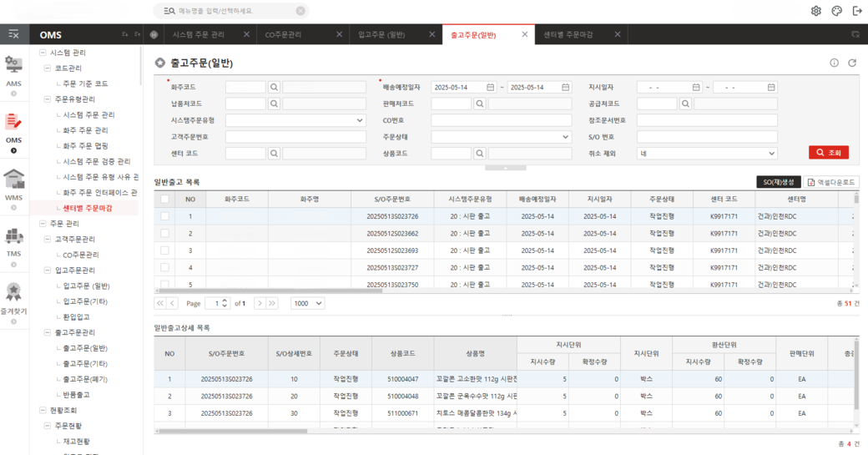The image size is (868, 455).
Task: Search 센터 코드 with magnifier icon
Action: point(274,154)
